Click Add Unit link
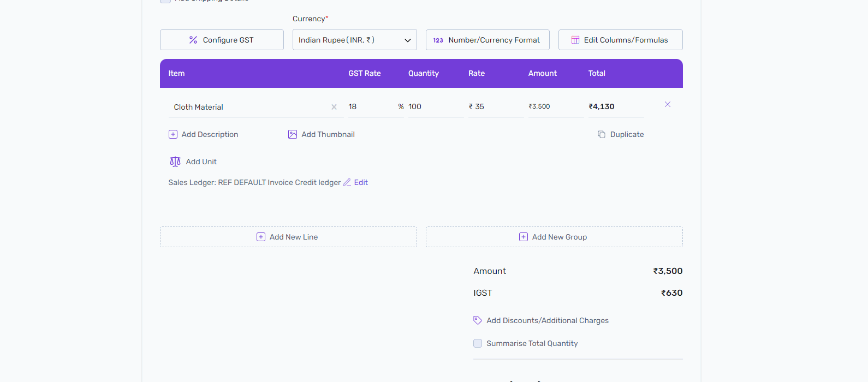The height and width of the screenshot is (382, 868). 193,162
